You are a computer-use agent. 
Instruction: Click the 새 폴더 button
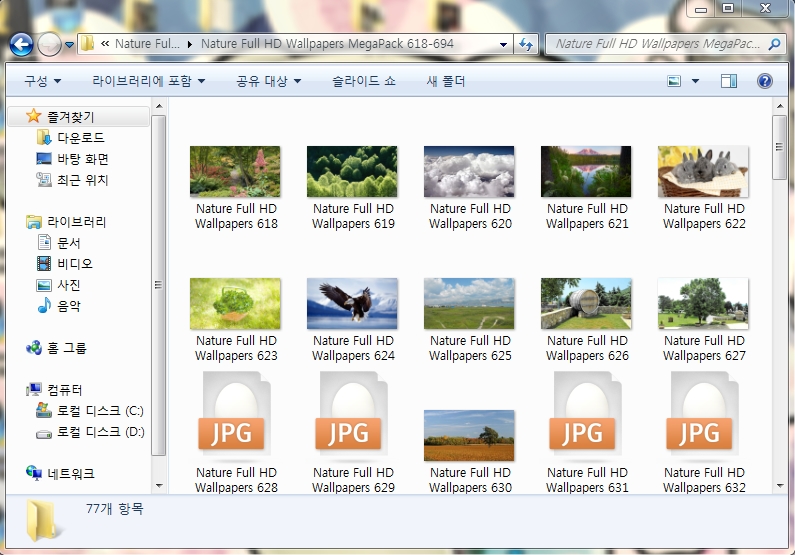(x=446, y=81)
